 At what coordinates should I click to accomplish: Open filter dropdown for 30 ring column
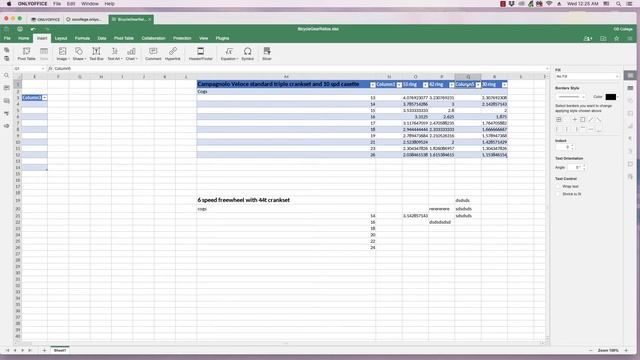click(x=504, y=84)
